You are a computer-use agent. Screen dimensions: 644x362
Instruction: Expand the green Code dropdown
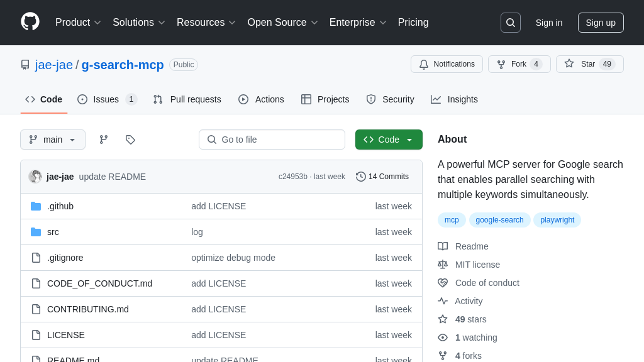coord(389,140)
